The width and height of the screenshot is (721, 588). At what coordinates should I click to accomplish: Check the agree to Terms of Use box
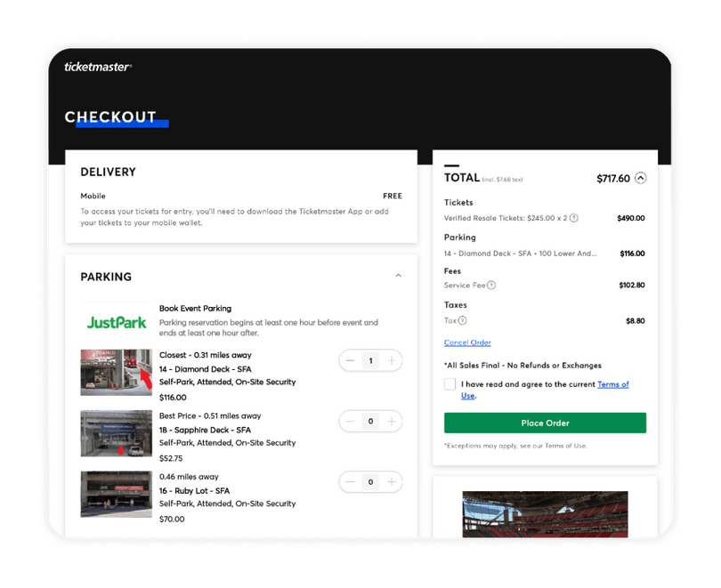[x=450, y=384]
